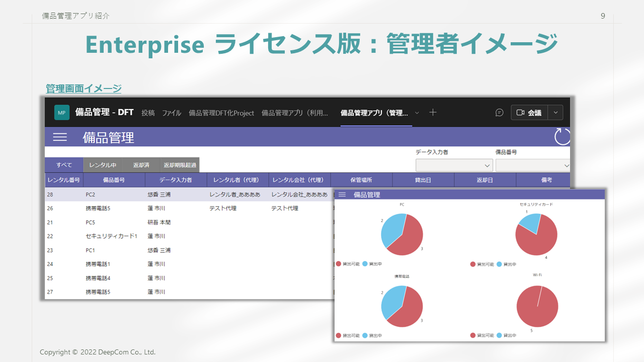Click the video camera 会議 button
The image size is (644, 362).
point(529,113)
